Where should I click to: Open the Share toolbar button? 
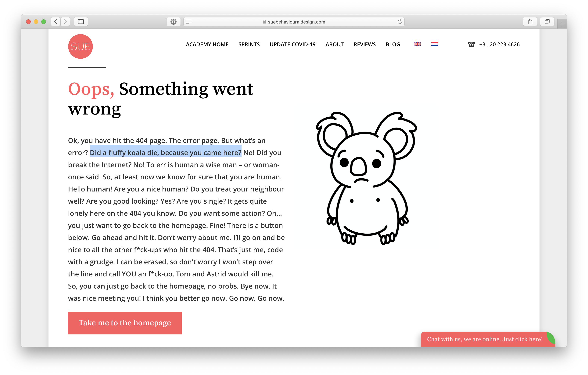point(530,22)
